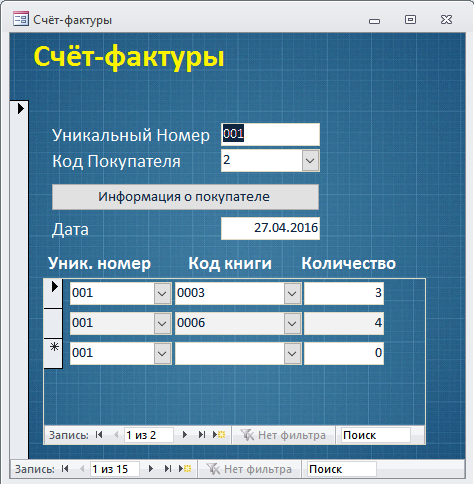This screenshot has height=484, width=474.
Task: Open empty book code dropdown in new row
Action: click(292, 353)
